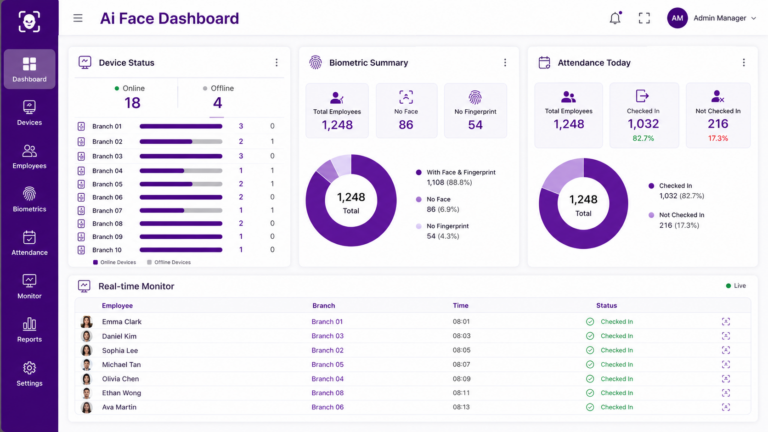This screenshot has height=432, width=768.
Task: Click the Branch 05 progress bar
Action: (x=181, y=184)
